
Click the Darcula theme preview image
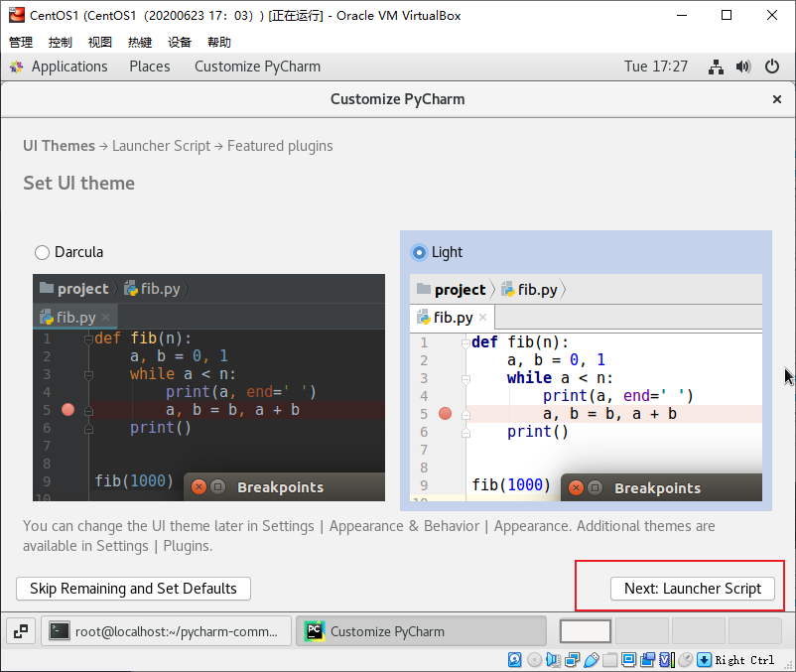208,387
